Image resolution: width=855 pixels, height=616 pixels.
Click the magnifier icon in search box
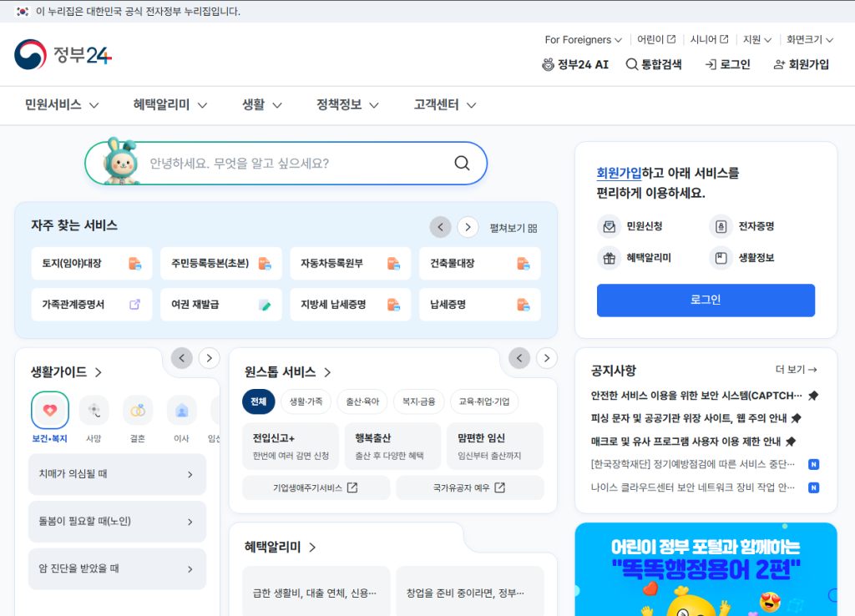tap(462, 163)
